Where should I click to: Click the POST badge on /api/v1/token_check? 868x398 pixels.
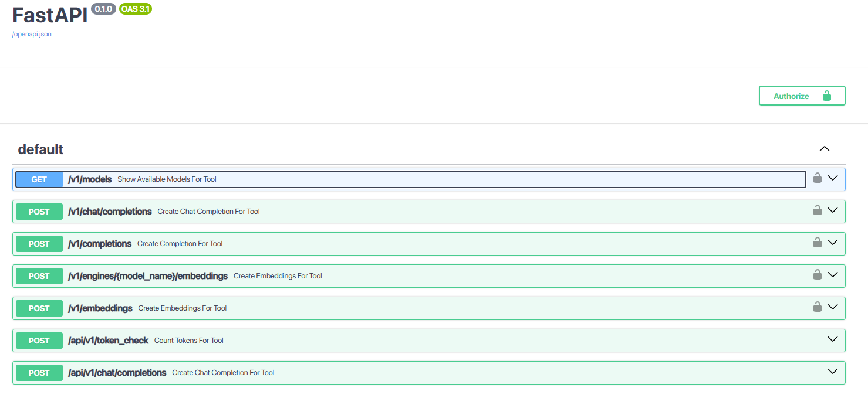39,341
